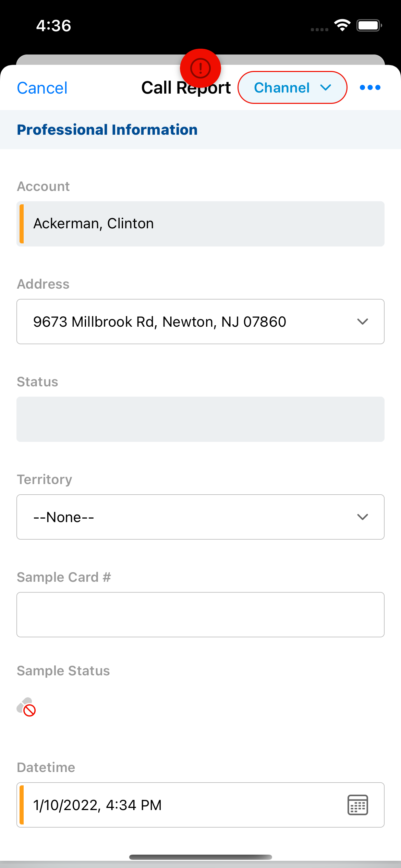
Task: Open the calendar picker icon in Datetime
Action: click(x=357, y=805)
